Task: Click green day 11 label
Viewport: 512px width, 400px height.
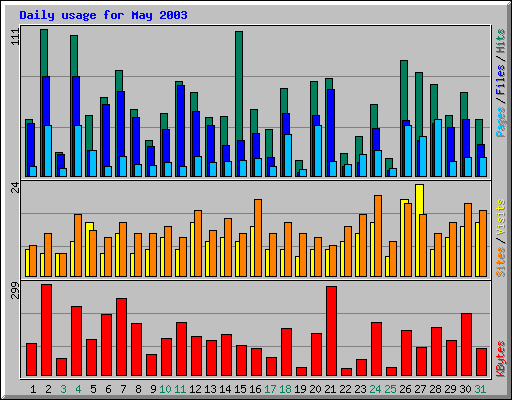Action: pos(180,389)
